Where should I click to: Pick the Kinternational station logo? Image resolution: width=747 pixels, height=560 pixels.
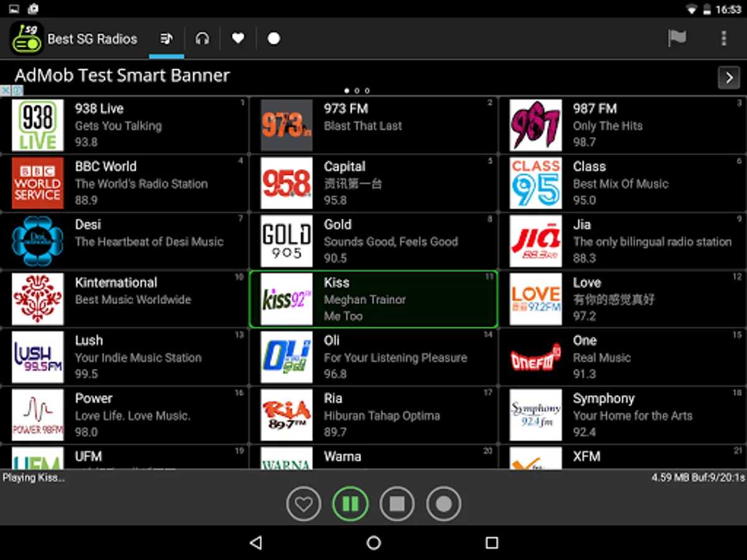(37, 299)
